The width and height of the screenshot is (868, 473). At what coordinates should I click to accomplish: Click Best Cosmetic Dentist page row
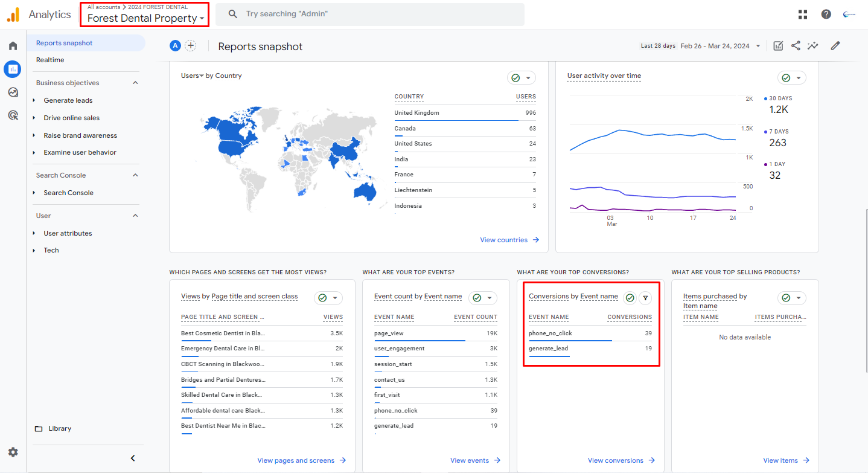pos(262,333)
